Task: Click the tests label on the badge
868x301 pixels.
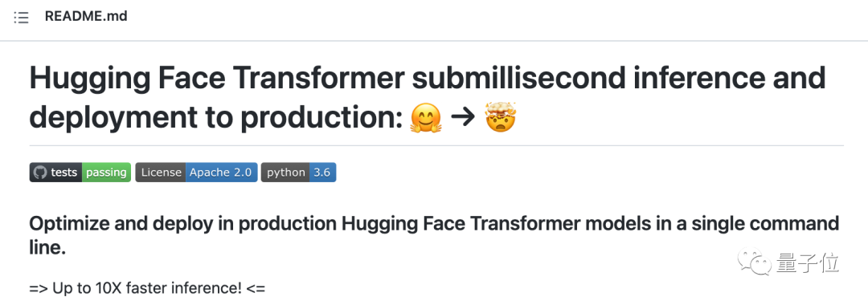Action: coord(63,172)
